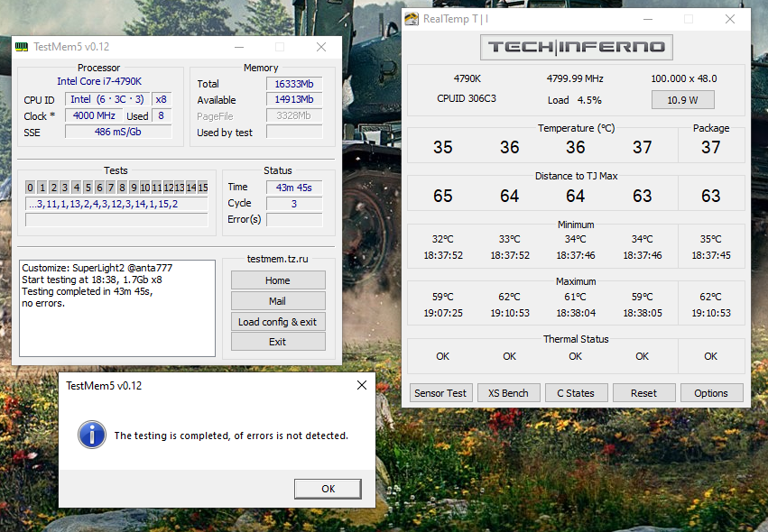Click the empty test progress bar

tap(116, 220)
